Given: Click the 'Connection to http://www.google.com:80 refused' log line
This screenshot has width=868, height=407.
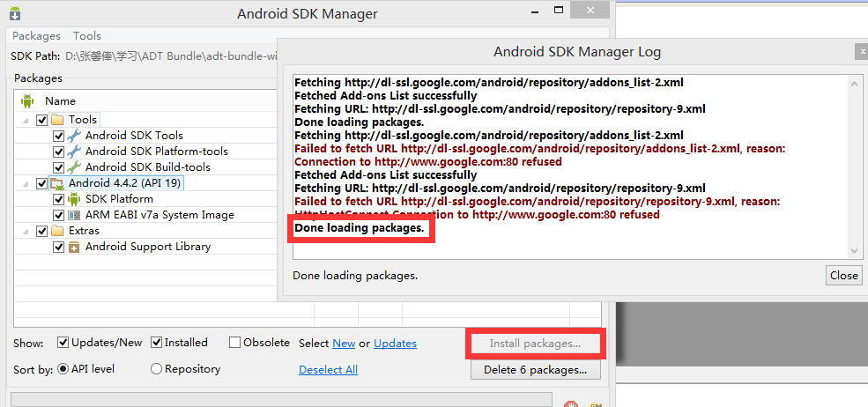Looking at the screenshot, I should pos(428,162).
